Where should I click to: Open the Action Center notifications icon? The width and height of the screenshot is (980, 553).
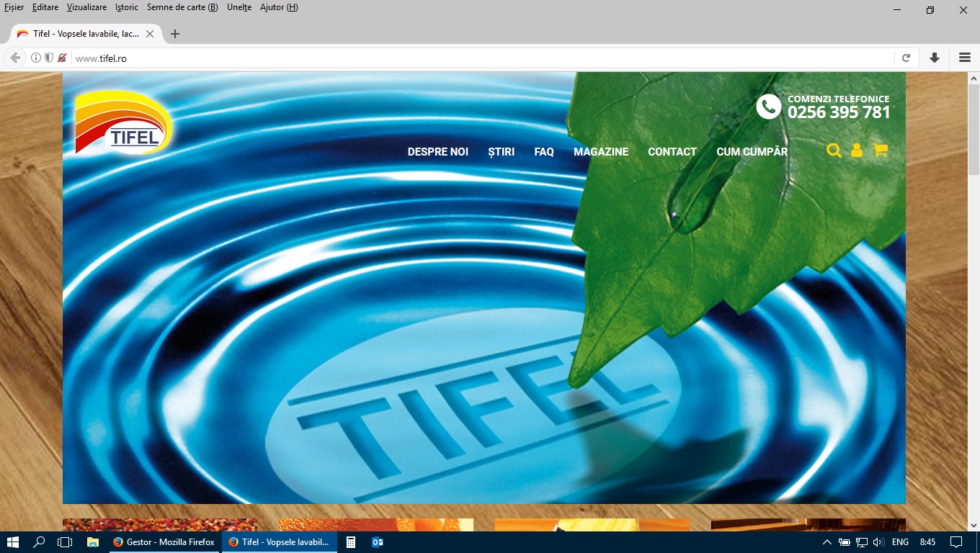click(x=956, y=542)
